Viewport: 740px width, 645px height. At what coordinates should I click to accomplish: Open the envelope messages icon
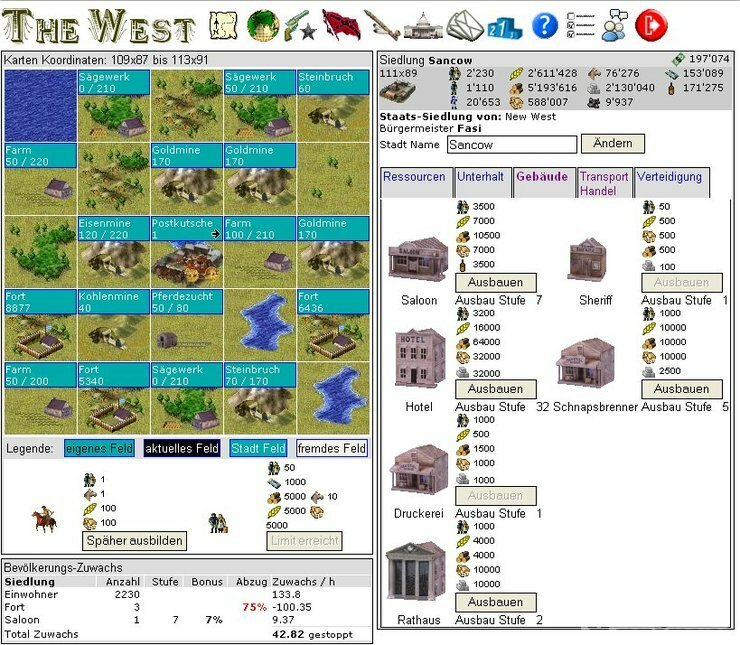click(465, 25)
